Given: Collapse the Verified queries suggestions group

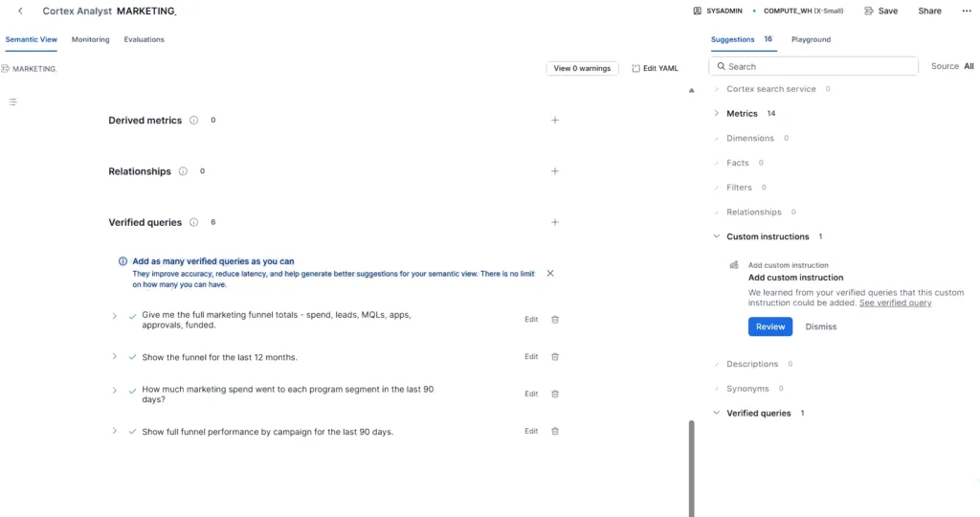Looking at the screenshot, I should point(717,413).
